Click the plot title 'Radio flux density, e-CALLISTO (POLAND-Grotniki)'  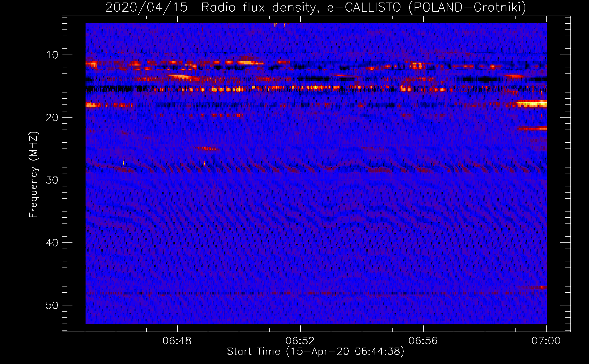coord(363,7)
